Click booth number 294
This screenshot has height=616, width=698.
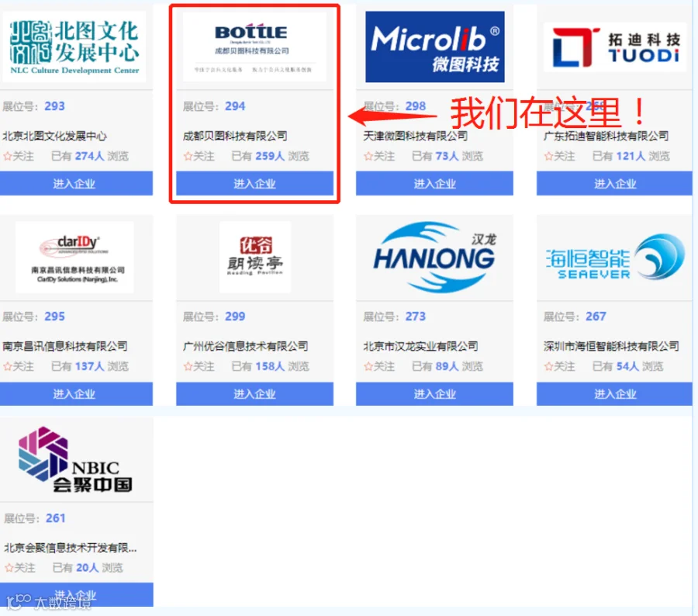click(235, 106)
